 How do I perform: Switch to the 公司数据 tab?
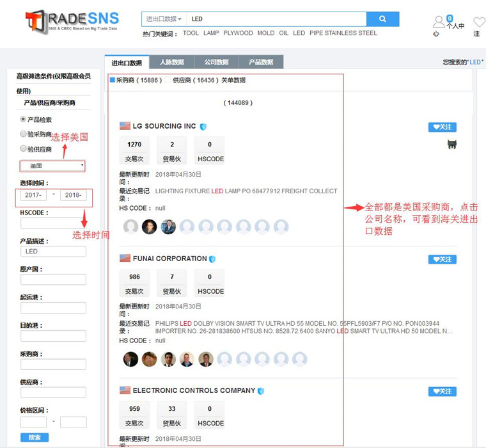coord(216,62)
